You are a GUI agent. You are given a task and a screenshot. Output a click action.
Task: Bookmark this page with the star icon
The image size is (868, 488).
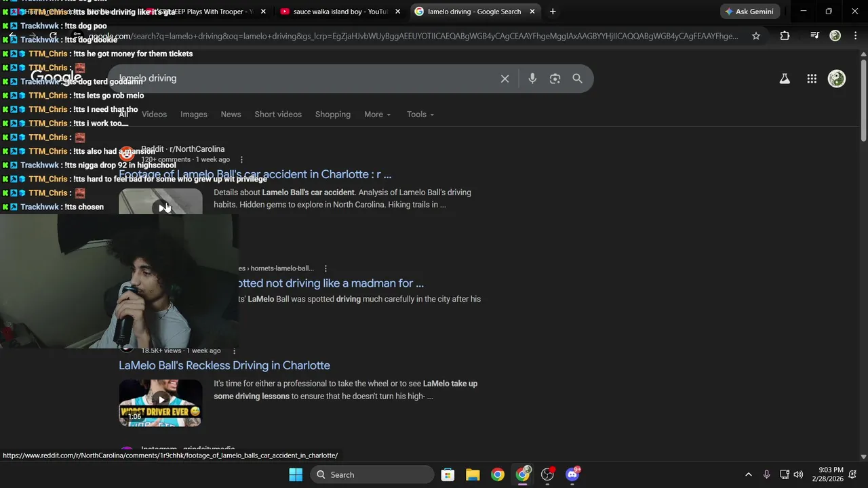(755, 36)
